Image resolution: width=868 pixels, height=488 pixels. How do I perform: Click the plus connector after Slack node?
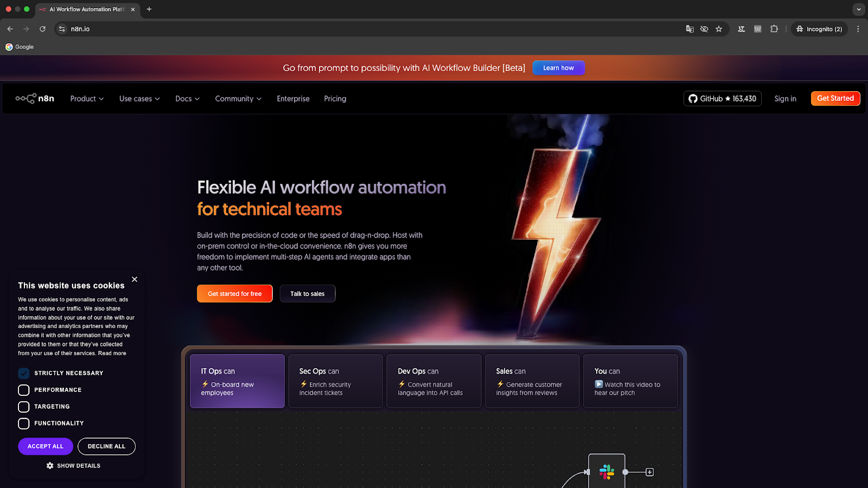[x=649, y=472]
